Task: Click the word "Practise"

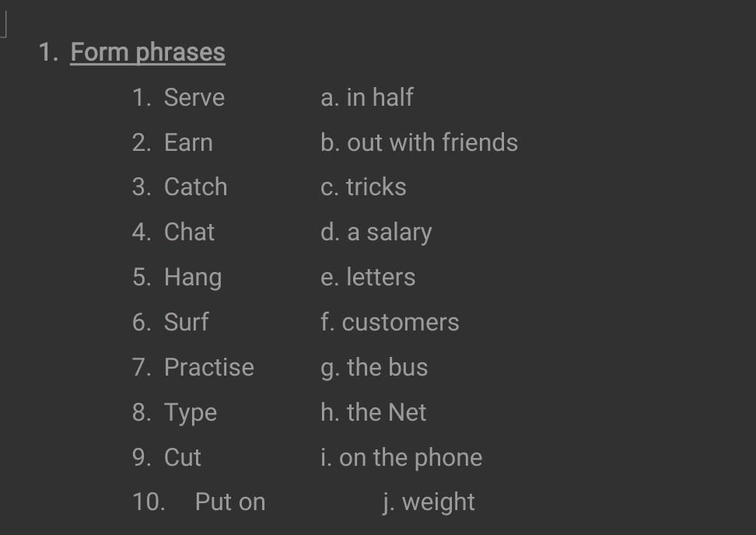Action: coord(208,367)
